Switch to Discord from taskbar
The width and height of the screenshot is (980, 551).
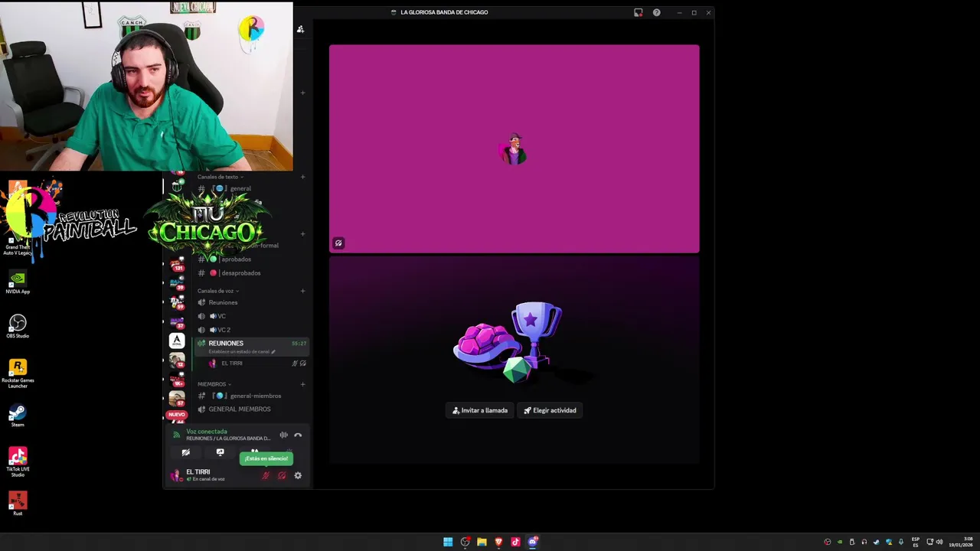533,542
